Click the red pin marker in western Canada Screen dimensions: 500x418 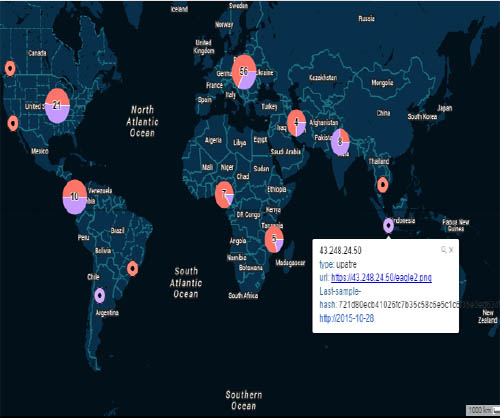10,68
